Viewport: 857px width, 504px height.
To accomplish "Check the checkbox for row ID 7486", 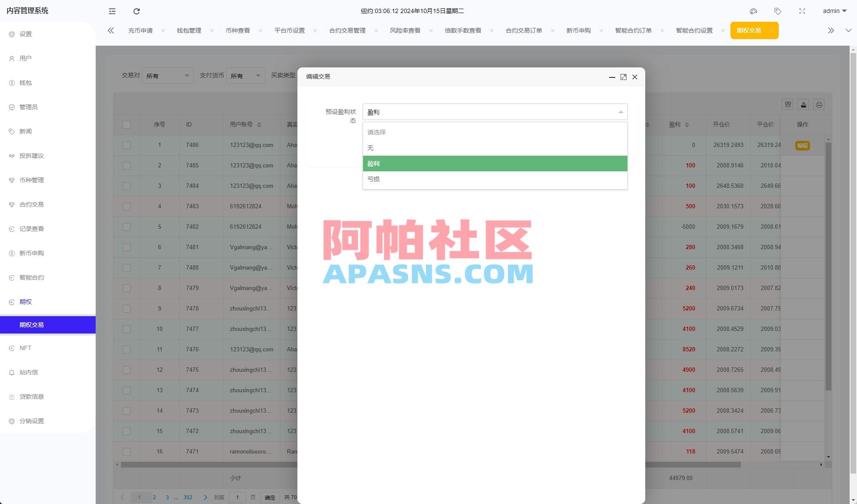I will pyautogui.click(x=127, y=145).
